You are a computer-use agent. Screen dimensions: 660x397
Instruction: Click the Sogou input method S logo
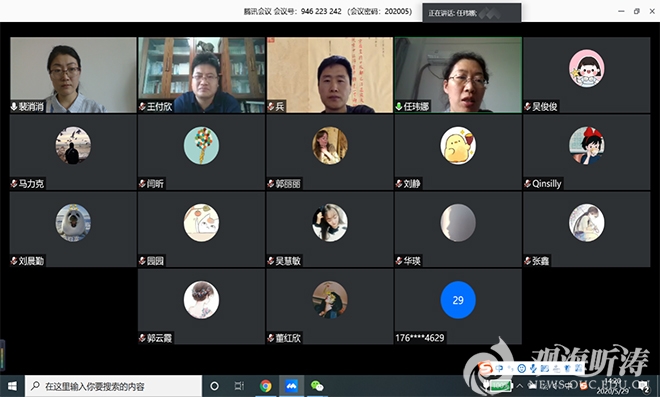click(485, 368)
